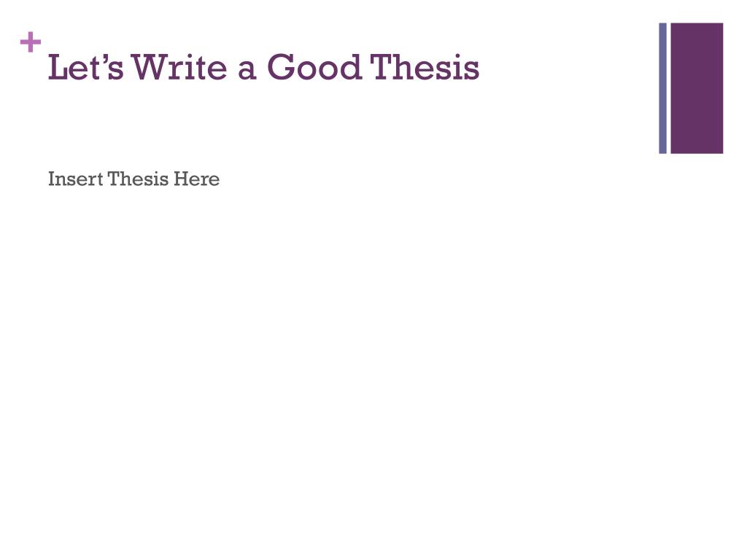Image resolution: width=747 pixels, height=560 pixels.
Task: Click the word "Thesis" in the title
Action: (425, 67)
